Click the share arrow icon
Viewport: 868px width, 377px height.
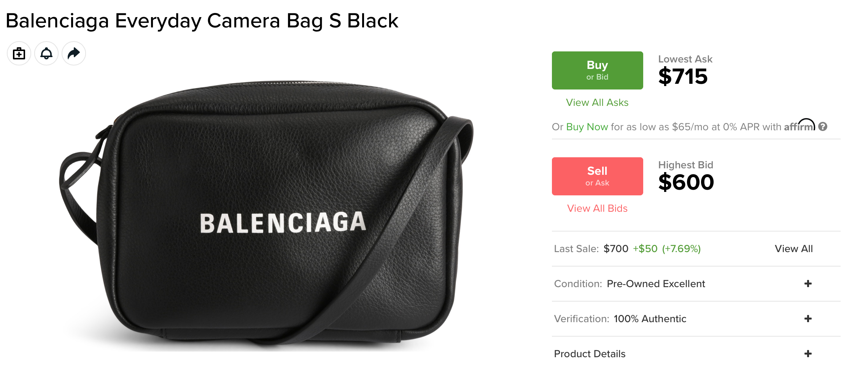tap(74, 53)
